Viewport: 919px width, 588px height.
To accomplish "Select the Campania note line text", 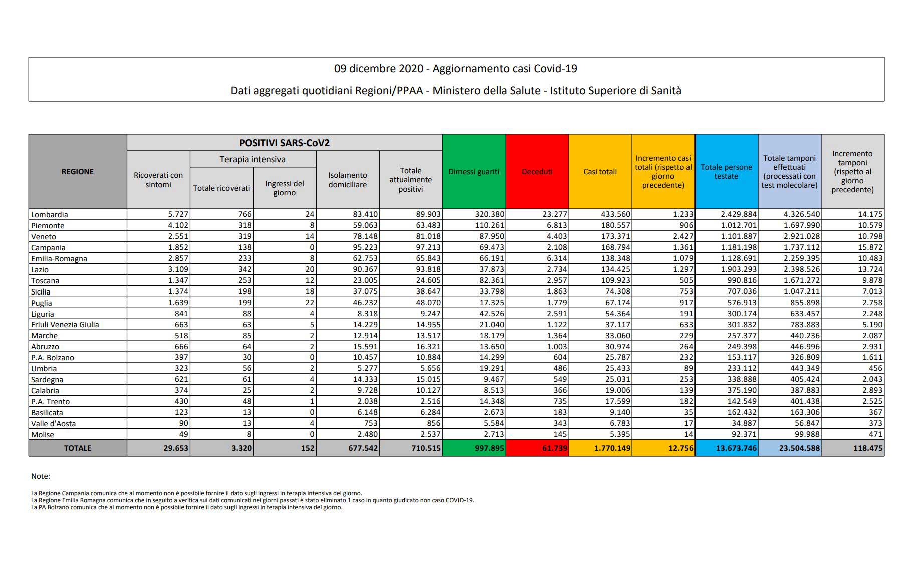I will (x=196, y=493).
